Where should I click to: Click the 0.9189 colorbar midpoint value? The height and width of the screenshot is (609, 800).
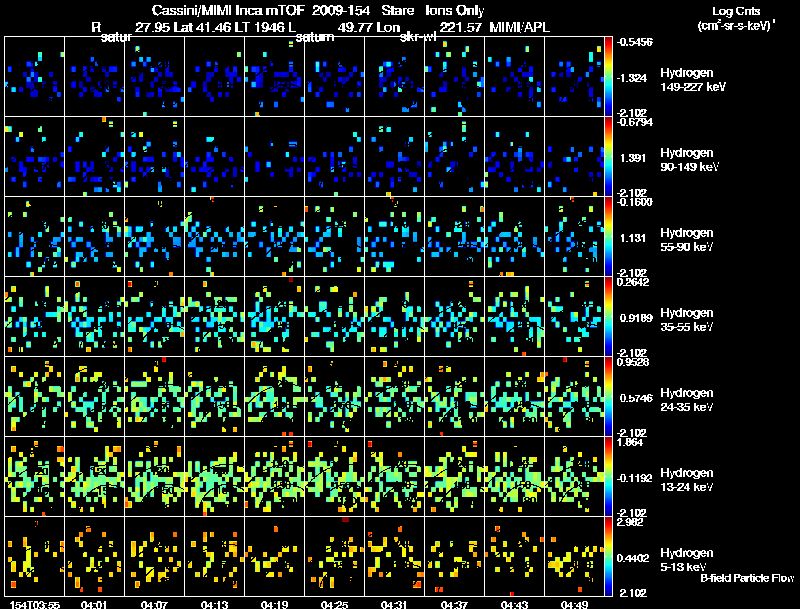pos(636,318)
